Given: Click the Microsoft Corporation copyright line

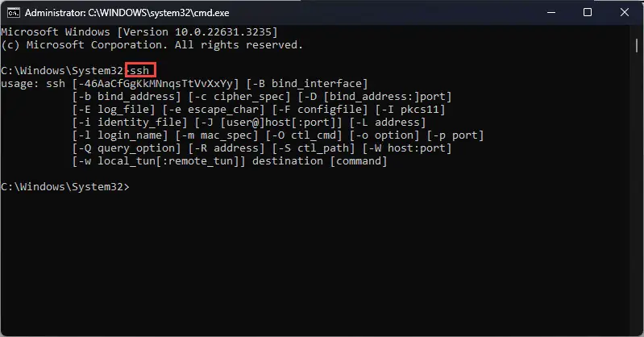Looking at the screenshot, I should 152,45.
